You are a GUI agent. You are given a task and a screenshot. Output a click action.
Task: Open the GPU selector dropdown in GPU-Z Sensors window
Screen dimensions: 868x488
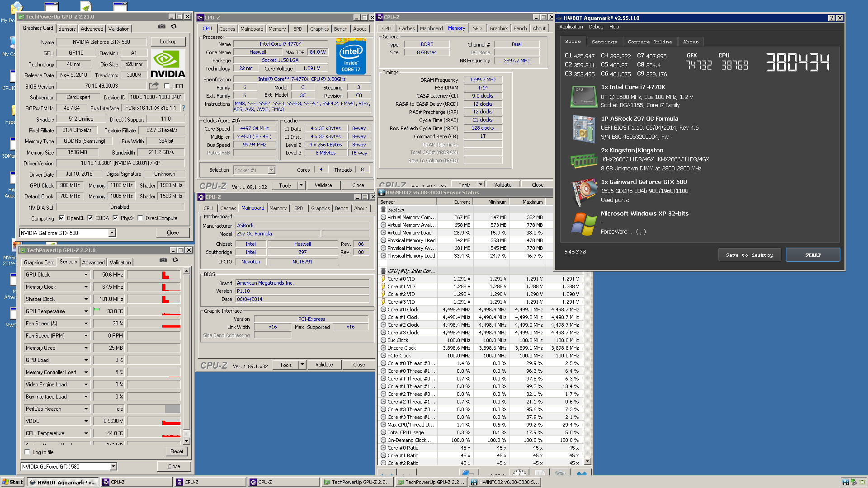pyautogui.click(x=113, y=467)
